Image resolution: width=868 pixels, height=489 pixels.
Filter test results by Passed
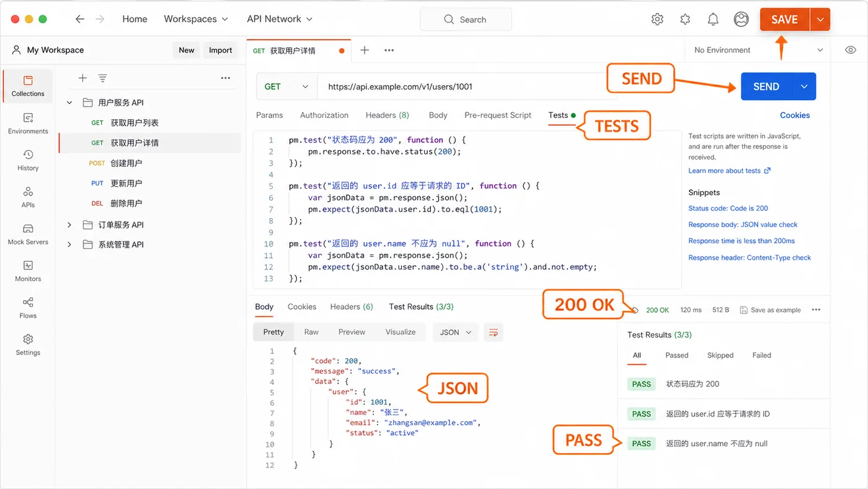point(676,356)
